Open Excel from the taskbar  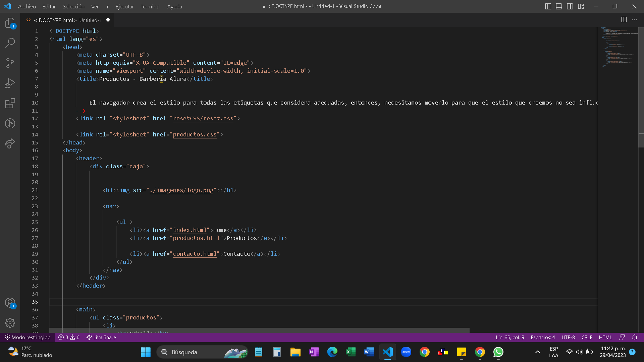[351, 352]
